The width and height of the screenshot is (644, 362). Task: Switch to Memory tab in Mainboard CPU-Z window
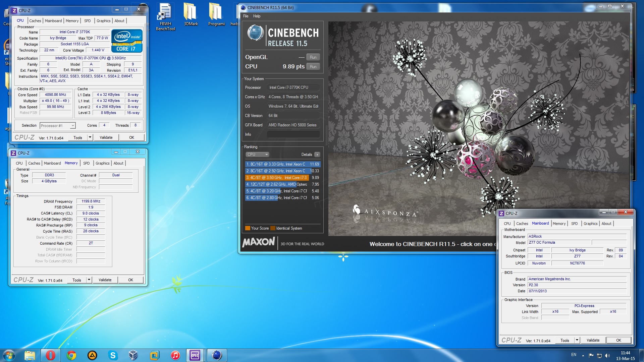tap(559, 224)
